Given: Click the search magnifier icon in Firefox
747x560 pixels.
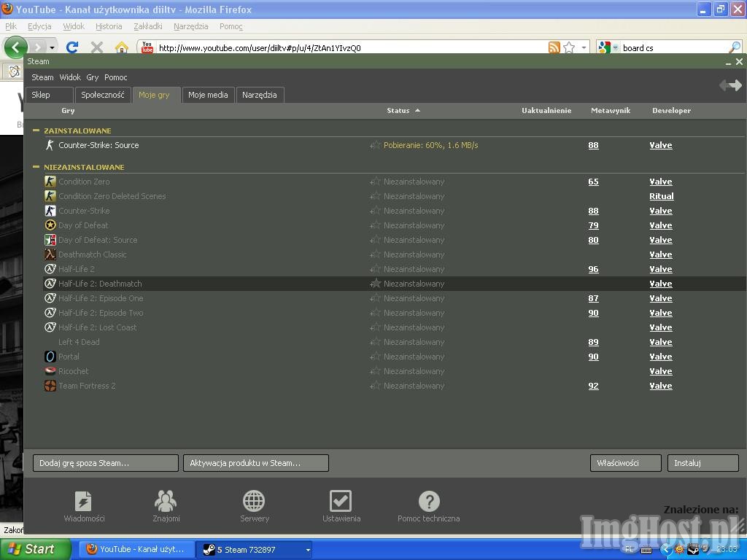Looking at the screenshot, I should click(x=735, y=47).
